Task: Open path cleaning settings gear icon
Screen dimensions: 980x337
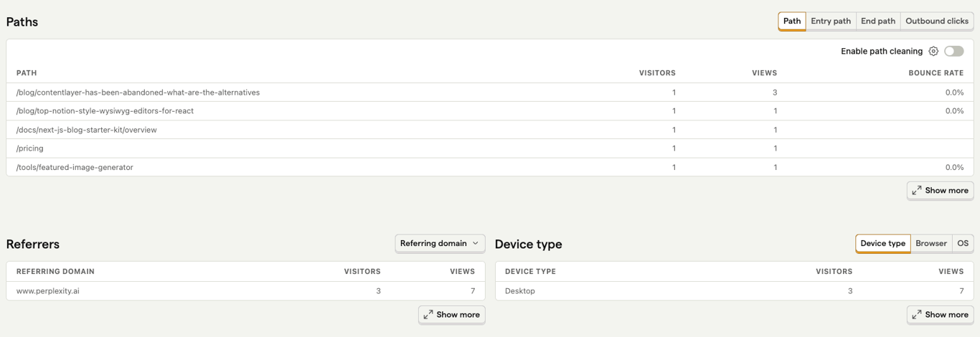Action: point(933,51)
